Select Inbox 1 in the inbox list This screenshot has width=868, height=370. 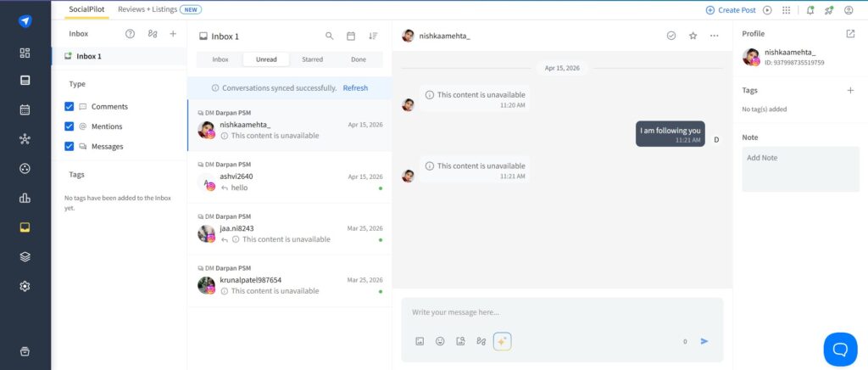point(120,57)
